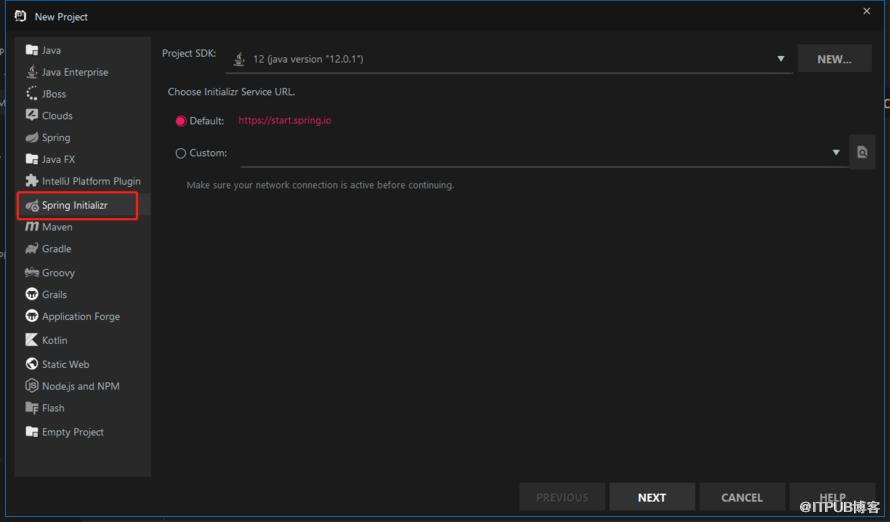Click the Java folder icon
Viewport: 890px width, 522px height.
[32, 50]
